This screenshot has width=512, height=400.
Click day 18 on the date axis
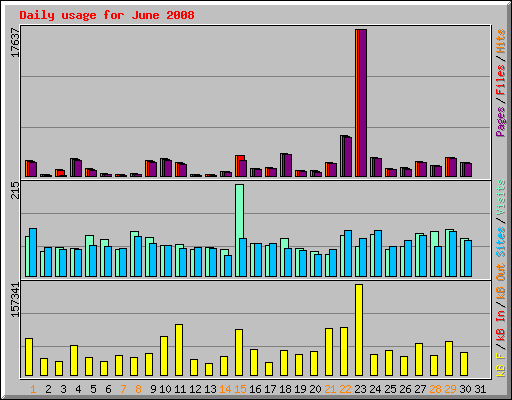pyautogui.click(x=285, y=389)
